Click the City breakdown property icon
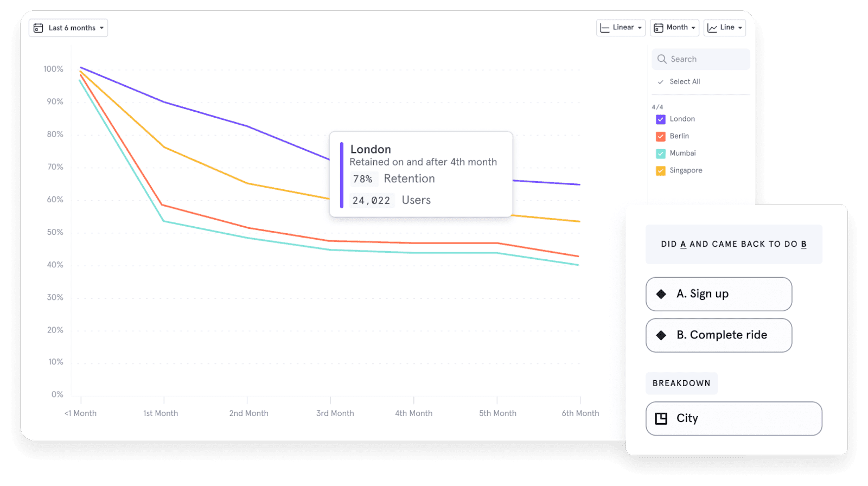The height and width of the screenshot is (486, 868). (661, 418)
